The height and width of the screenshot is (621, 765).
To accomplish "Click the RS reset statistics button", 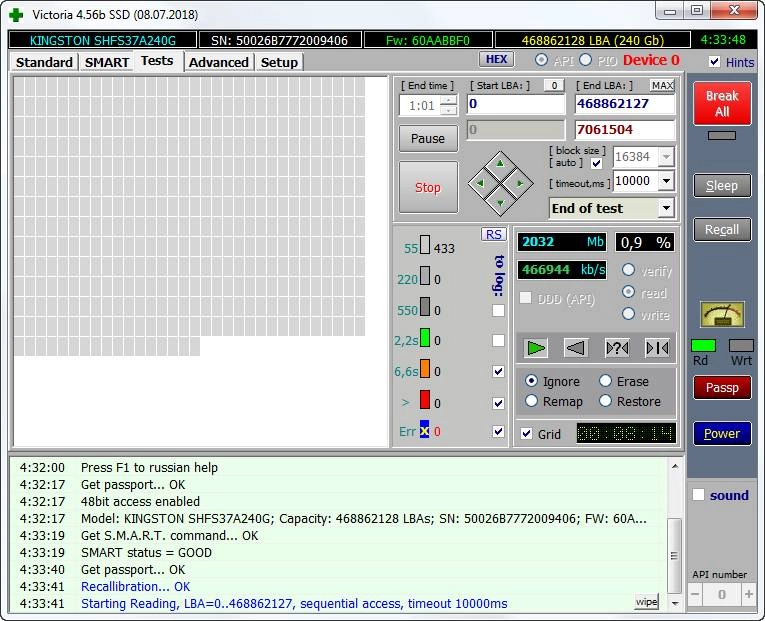I will coord(493,235).
